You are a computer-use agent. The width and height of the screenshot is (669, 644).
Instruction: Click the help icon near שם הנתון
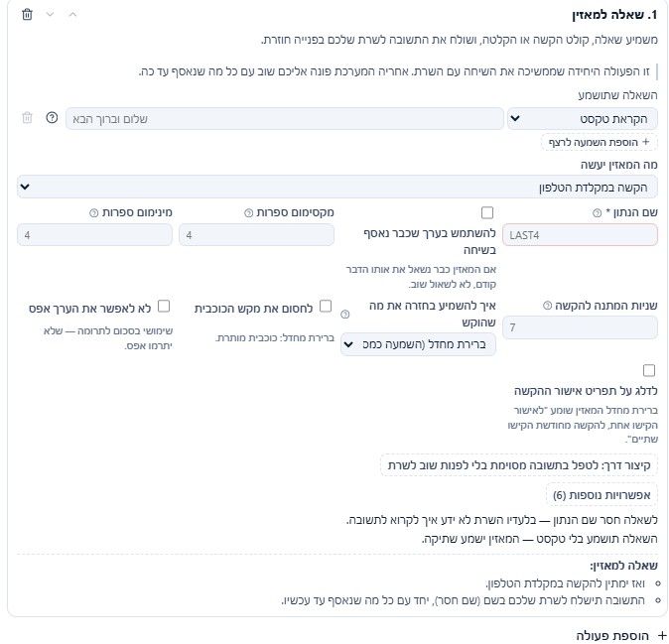597,212
